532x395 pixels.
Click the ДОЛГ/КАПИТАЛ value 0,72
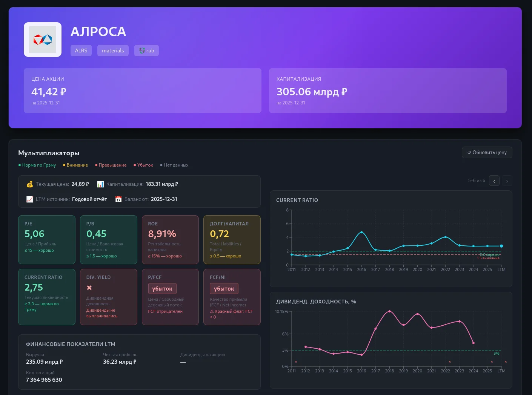pyautogui.click(x=219, y=234)
